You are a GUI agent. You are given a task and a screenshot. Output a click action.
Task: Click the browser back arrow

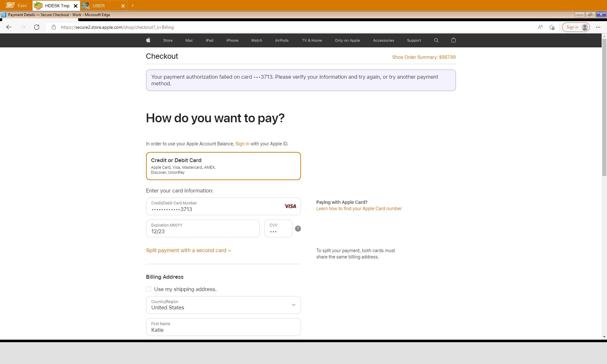9,27
